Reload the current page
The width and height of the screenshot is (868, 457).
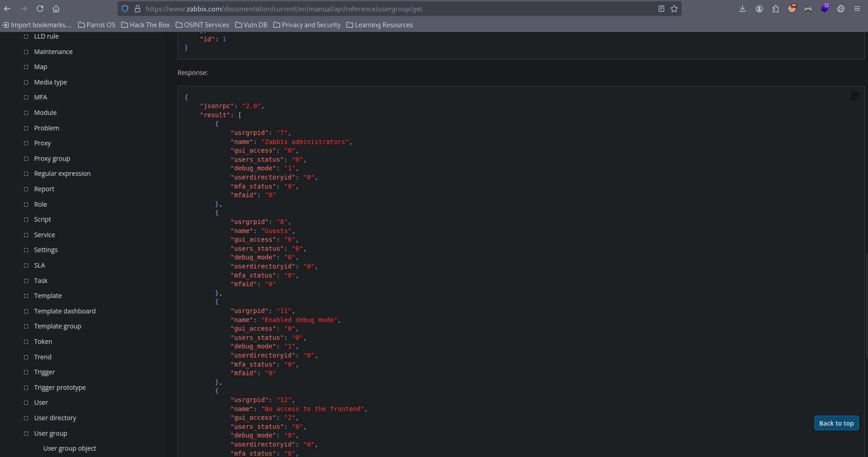point(40,9)
